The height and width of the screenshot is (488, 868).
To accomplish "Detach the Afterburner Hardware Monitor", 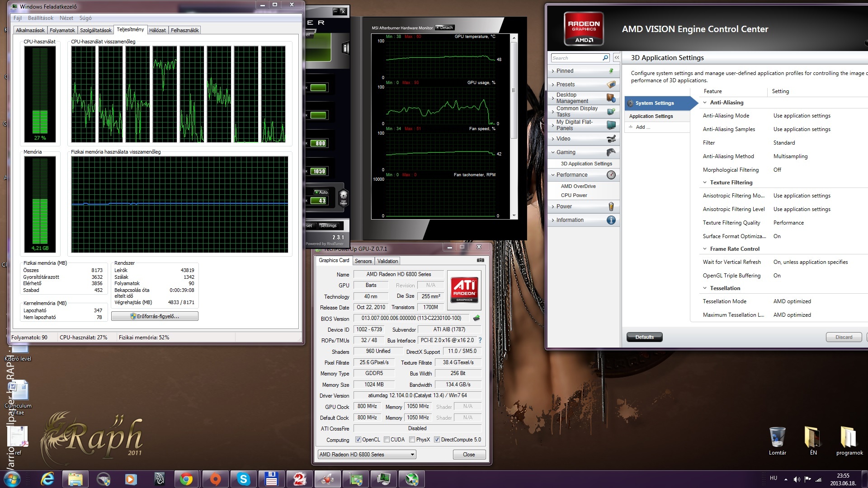I will click(x=445, y=28).
